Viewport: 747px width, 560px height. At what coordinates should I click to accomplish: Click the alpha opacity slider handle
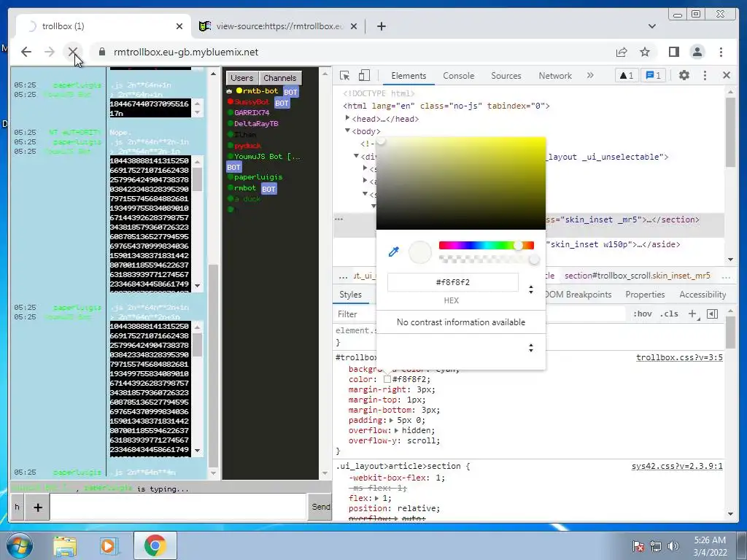tap(534, 259)
